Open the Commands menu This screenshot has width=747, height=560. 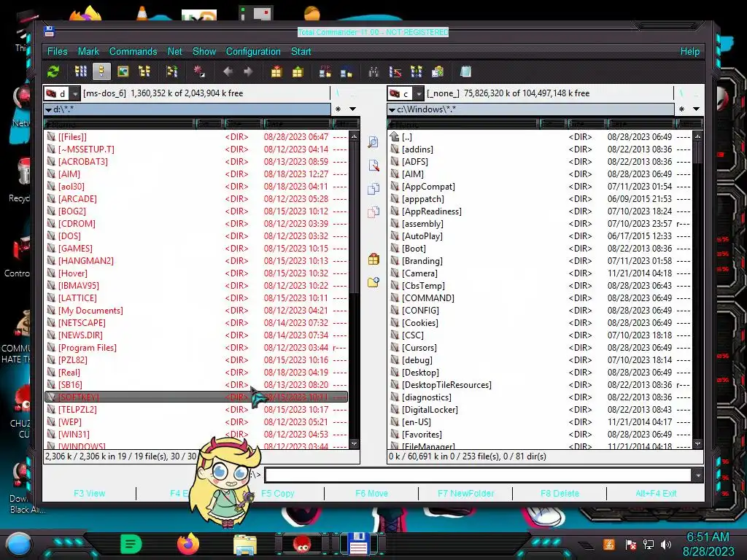pyautogui.click(x=133, y=52)
